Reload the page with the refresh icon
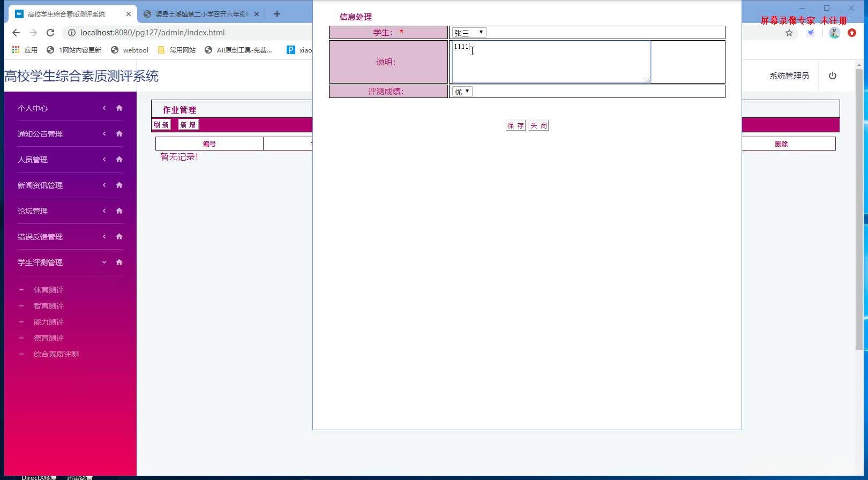The width and height of the screenshot is (868, 480). (x=50, y=33)
